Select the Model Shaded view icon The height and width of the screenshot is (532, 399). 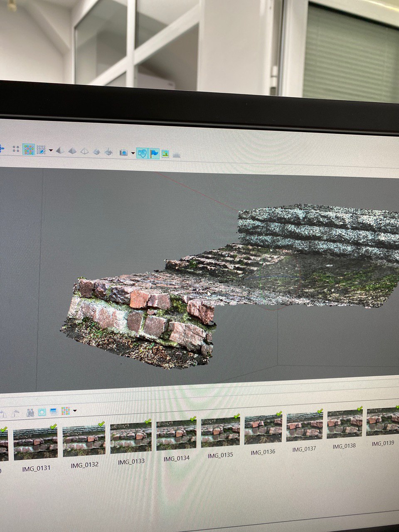[60, 150]
